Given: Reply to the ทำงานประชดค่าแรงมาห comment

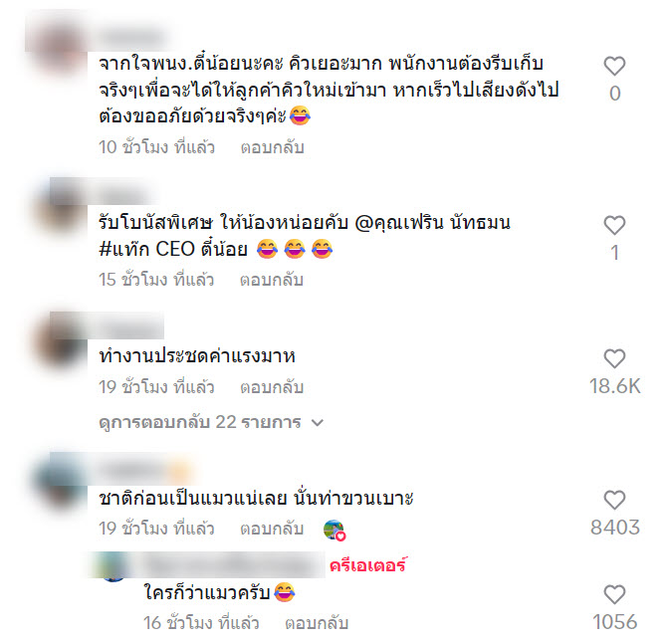Looking at the screenshot, I should pos(272,387).
